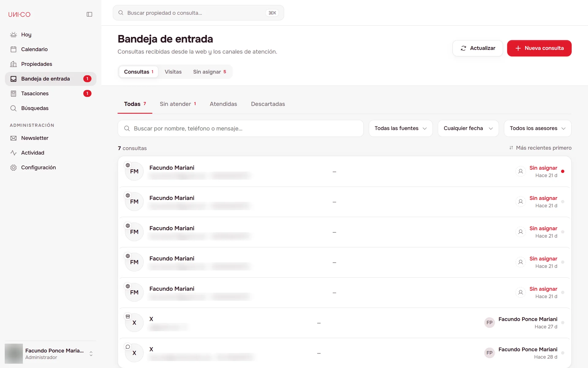Screen dimensions: 588x368
Task: Open Configuración settings page
Action: [51, 167]
